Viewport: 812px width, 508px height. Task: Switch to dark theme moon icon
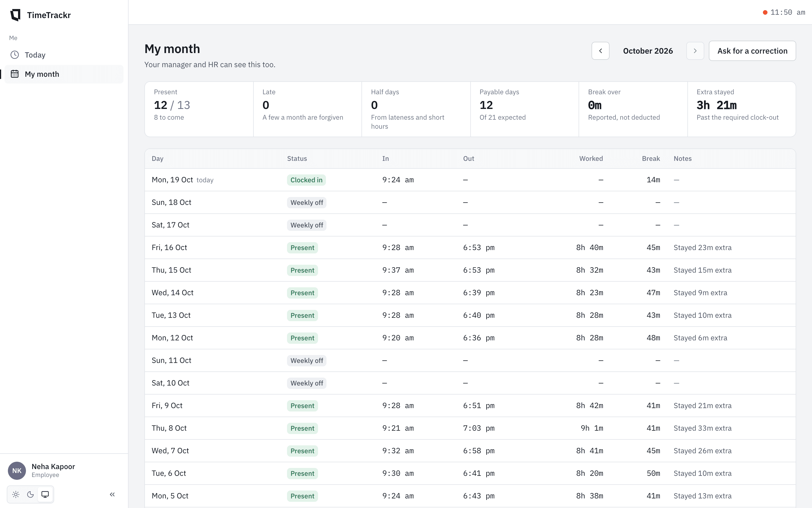pyautogui.click(x=30, y=494)
